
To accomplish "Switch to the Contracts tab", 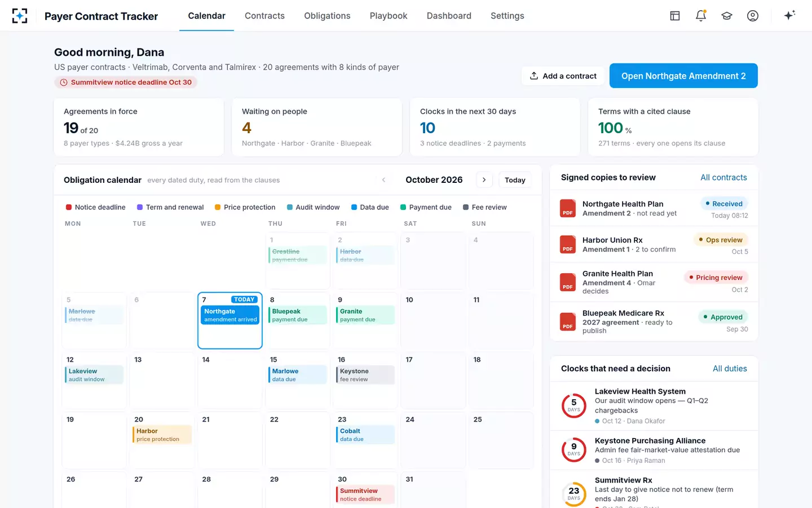I will click(x=264, y=16).
